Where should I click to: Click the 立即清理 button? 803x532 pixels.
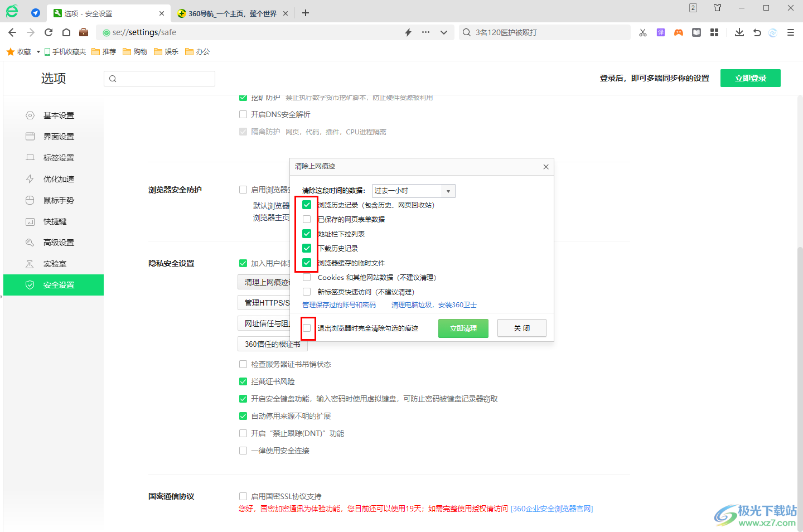click(x=463, y=328)
